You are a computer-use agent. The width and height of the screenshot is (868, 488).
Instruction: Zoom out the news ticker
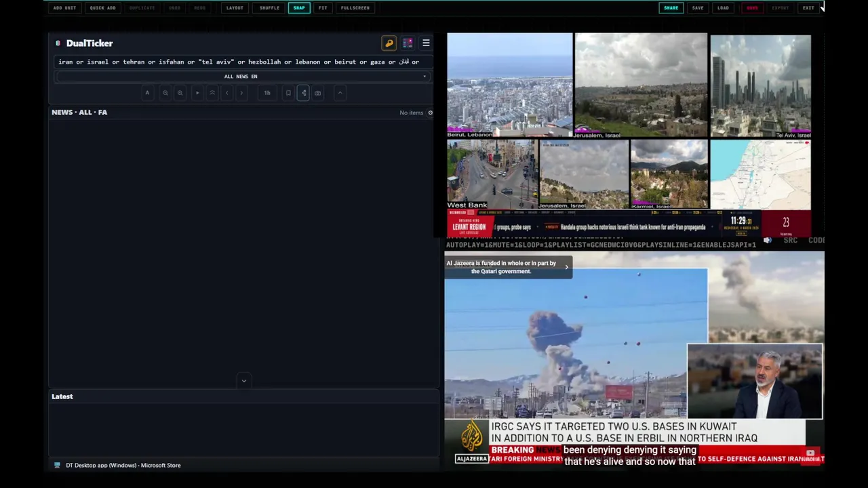[165, 93]
